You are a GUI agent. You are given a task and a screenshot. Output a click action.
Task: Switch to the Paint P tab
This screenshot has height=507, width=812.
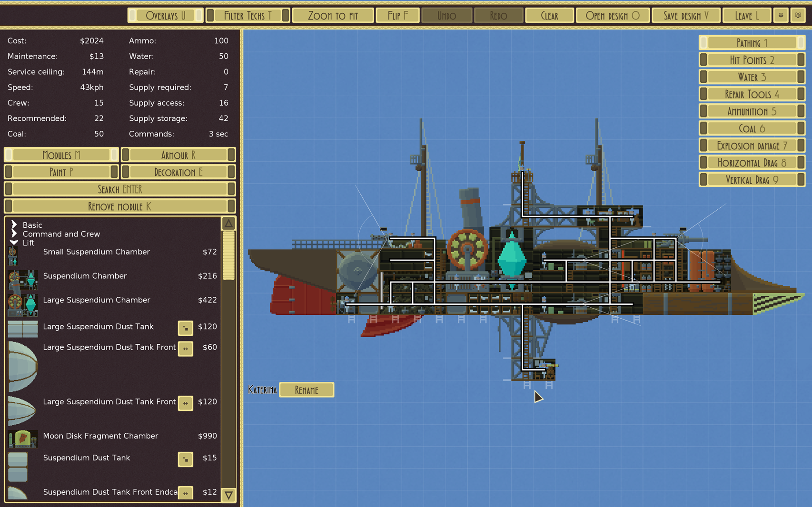pyautogui.click(x=61, y=172)
